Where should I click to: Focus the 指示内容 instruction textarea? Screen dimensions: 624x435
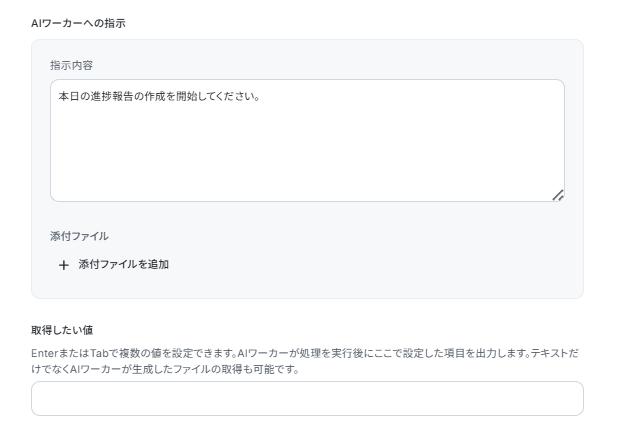coord(307,140)
